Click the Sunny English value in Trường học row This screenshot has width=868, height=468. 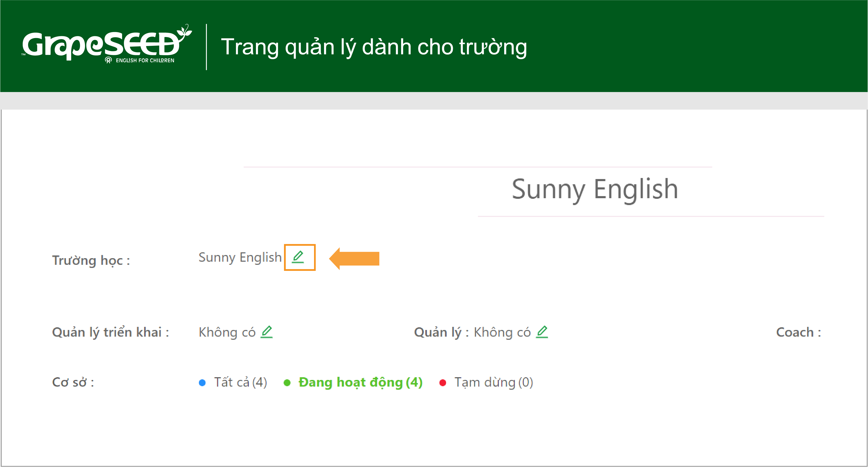coord(240,257)
